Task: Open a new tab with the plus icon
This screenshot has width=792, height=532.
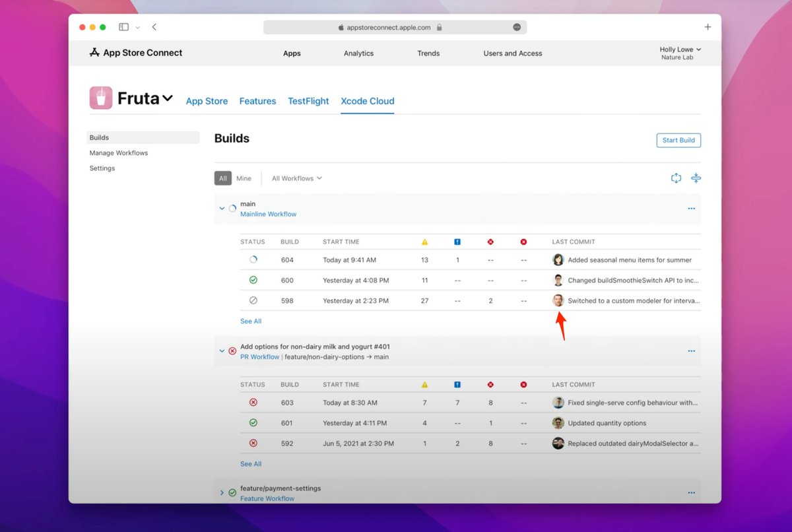Action: click(708, 27)
